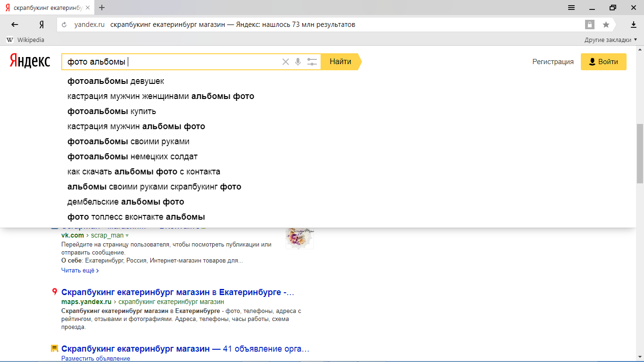Viewport: 644px width, 362px height.
Task: Close the скрапбукинг екатеринбург tab
Action: 89,8
